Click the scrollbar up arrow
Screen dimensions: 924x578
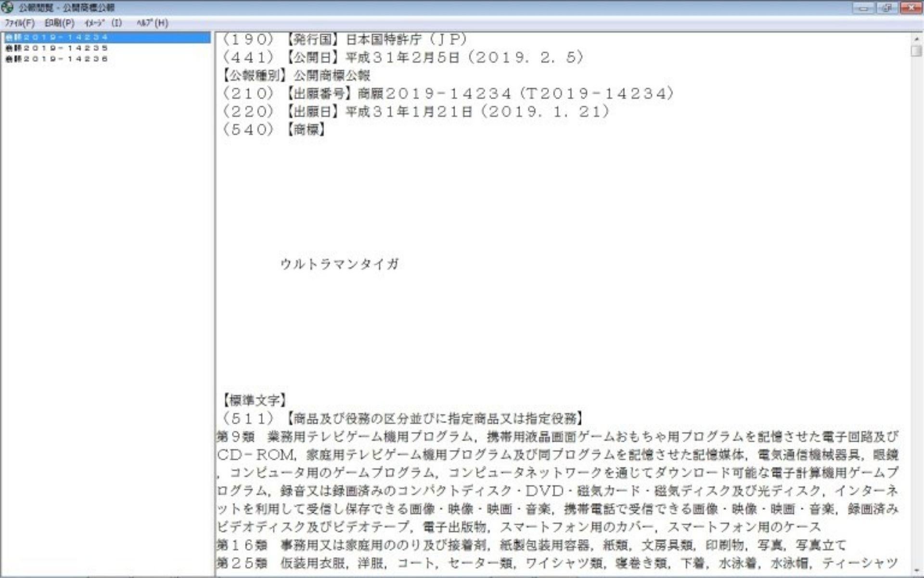[x=916, y=39]
